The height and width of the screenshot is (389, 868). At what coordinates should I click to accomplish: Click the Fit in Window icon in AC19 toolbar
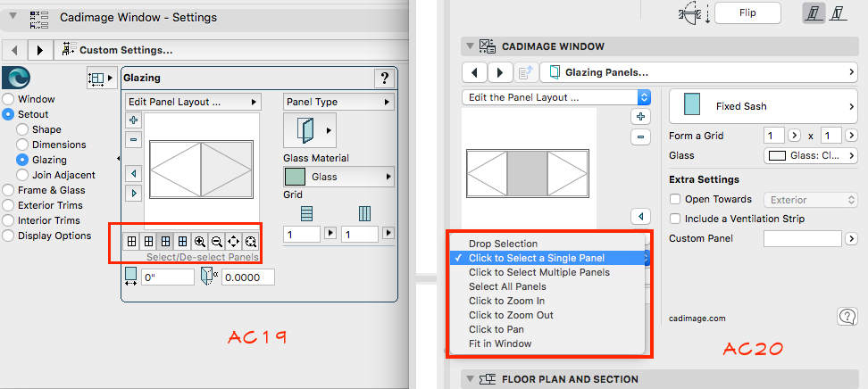(251, 241)
